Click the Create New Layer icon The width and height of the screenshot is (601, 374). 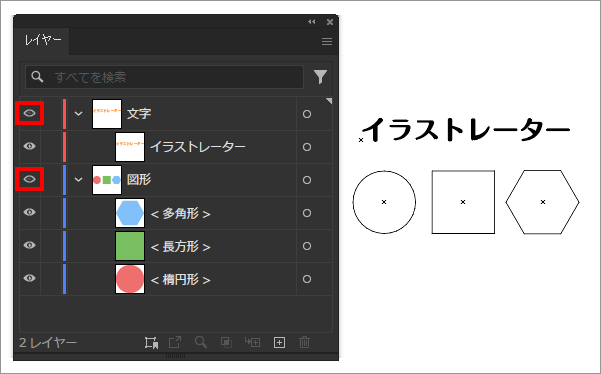[279, 342]
